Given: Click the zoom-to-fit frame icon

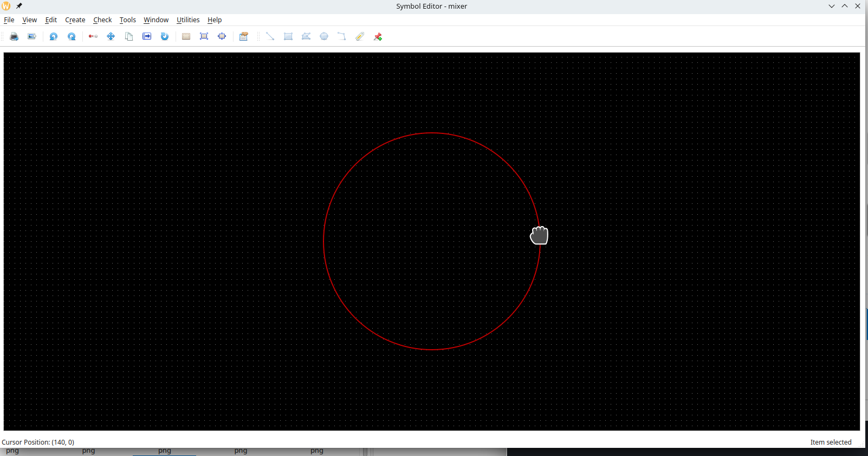Looking at the screenshot, I should (x=204, y=36).
